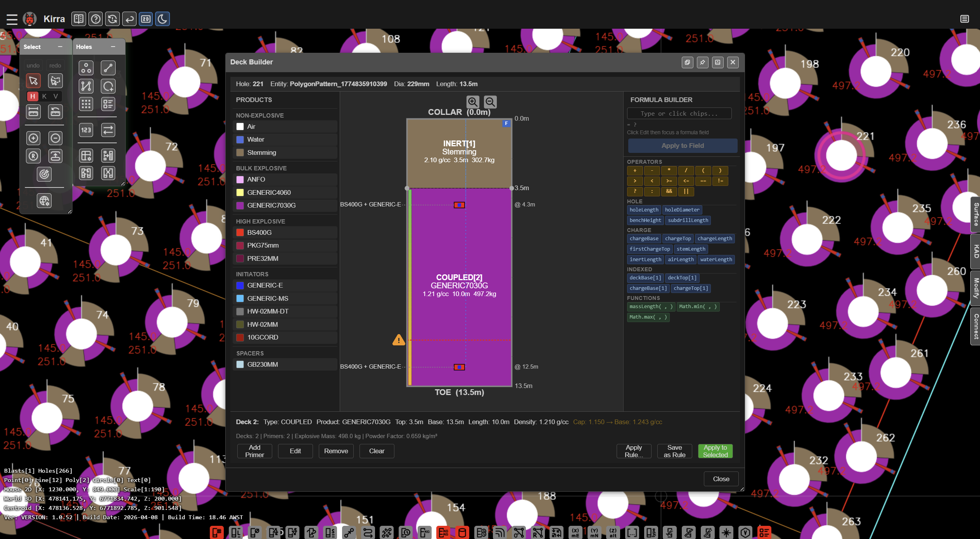Click the Edit deck button
980x539 pixels.
click(x=295, y=451)
